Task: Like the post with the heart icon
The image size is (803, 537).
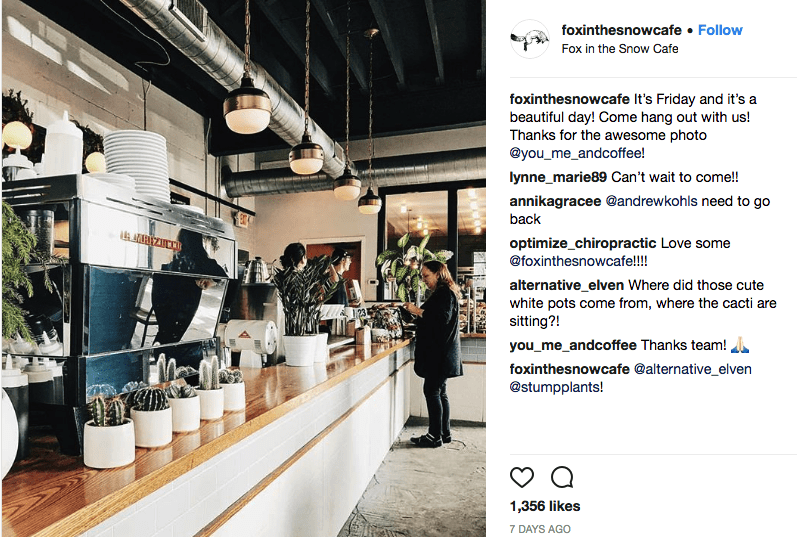Action: [522, 477]
